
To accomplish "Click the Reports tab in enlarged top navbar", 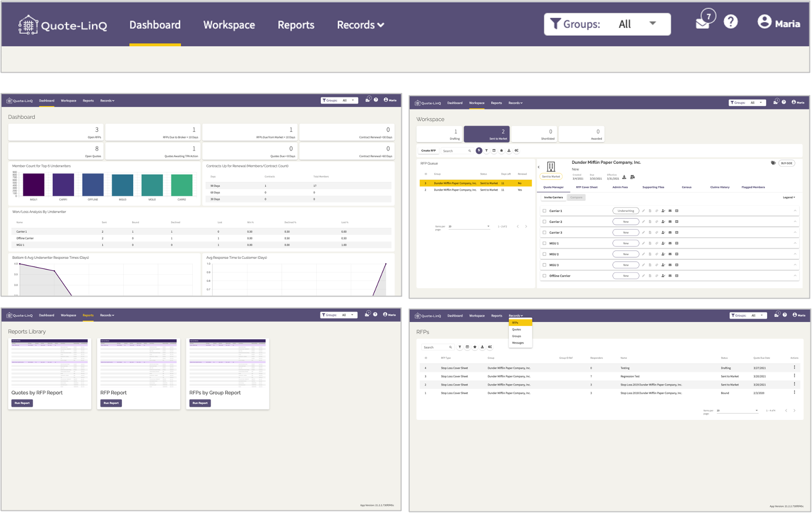I will point(296,25).
